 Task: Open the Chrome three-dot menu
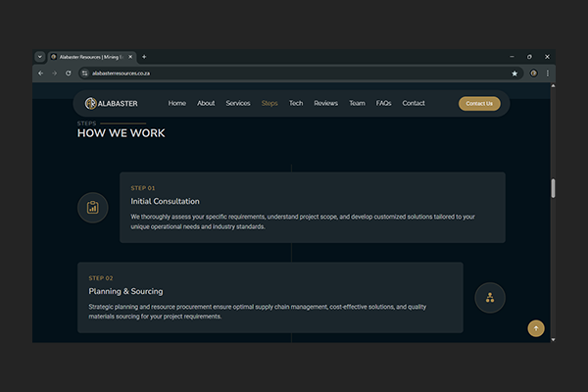pos(548,73)
